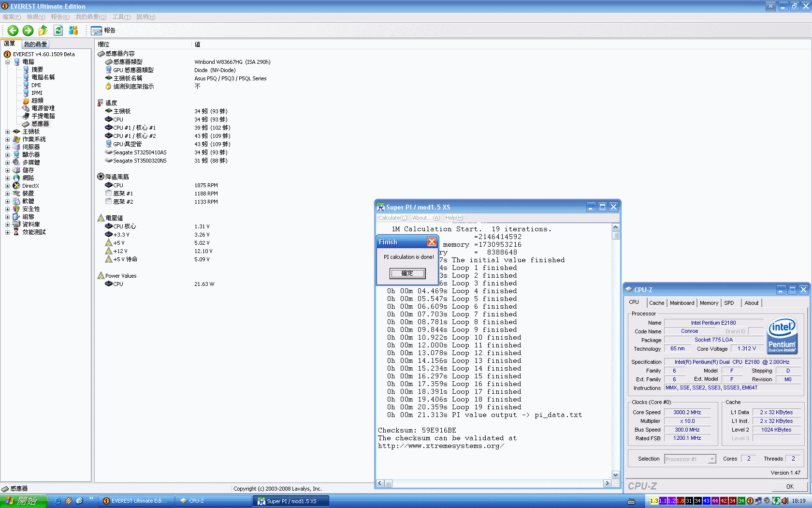
Task: Collapse the 電腦 tree node
Action: 8,62
